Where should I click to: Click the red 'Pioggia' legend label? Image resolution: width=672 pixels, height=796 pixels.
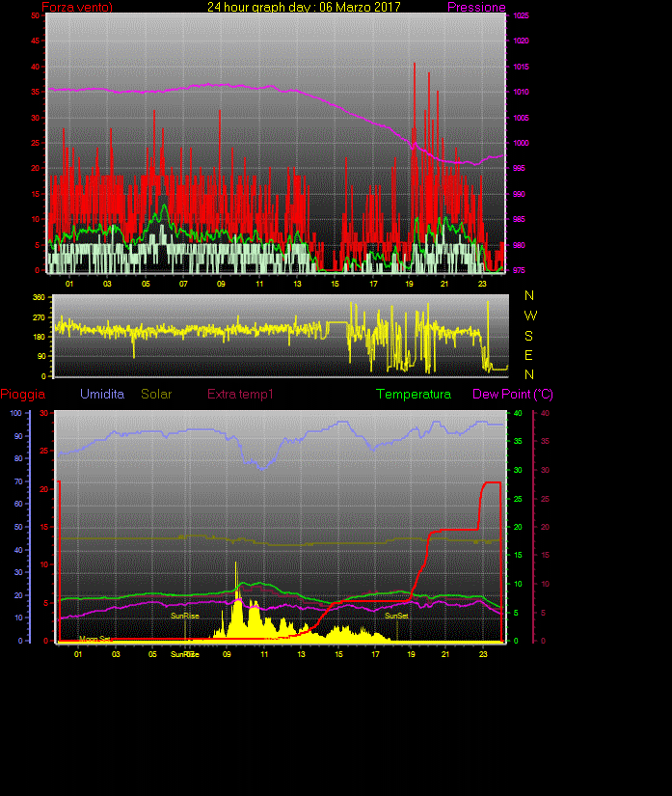[x=23, y=395]
